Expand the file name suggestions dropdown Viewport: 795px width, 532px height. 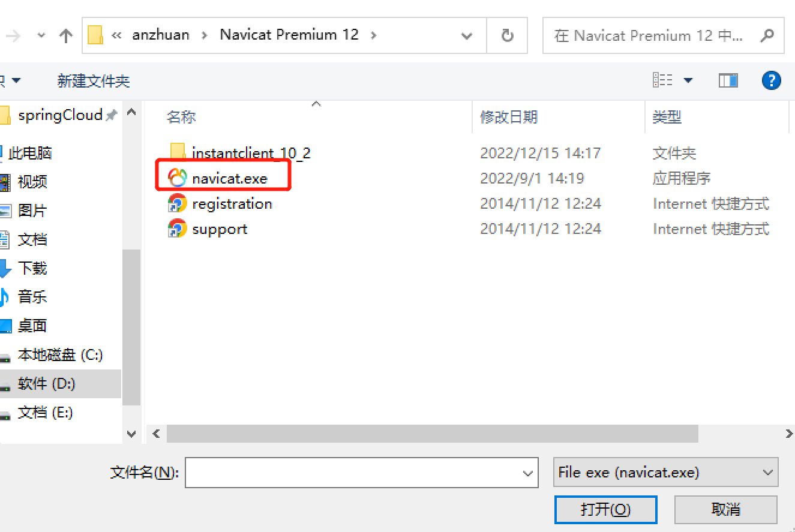[528, 473]
